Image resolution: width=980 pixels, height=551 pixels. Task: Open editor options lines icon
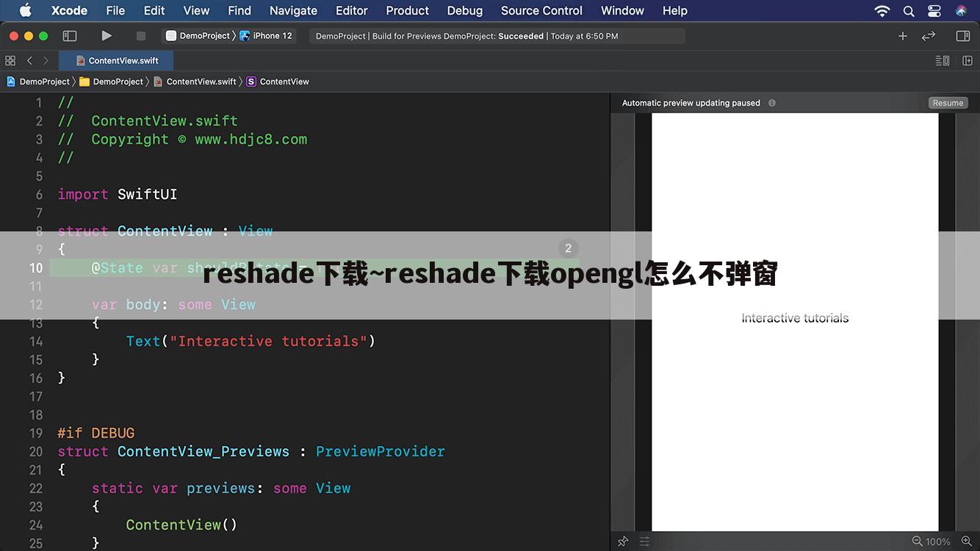coord(943,60)
